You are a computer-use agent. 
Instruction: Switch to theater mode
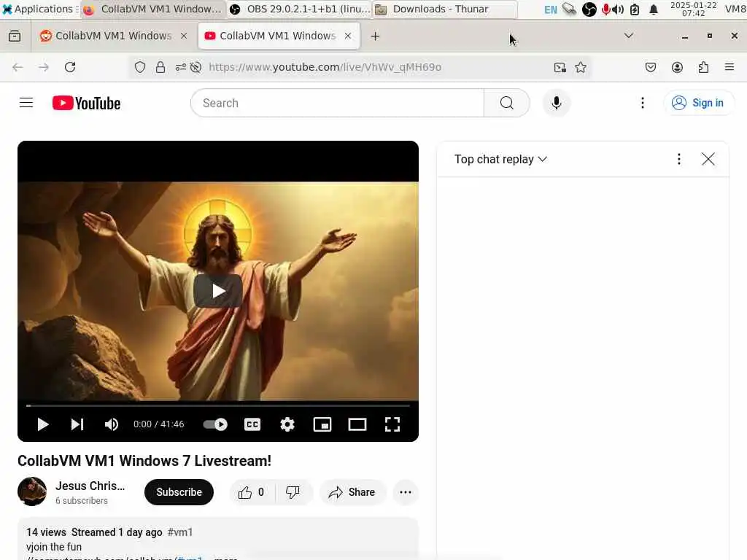(357, 424)
